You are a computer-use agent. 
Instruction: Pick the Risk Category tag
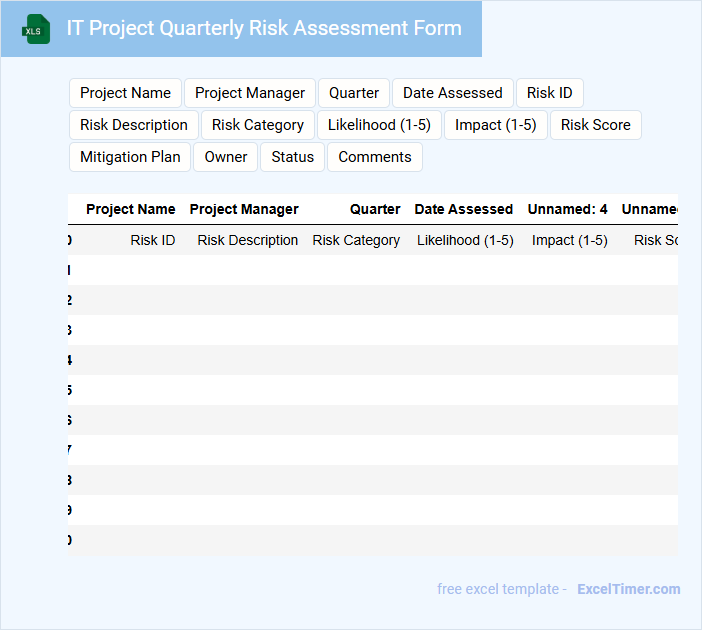[x=258, y=125]
